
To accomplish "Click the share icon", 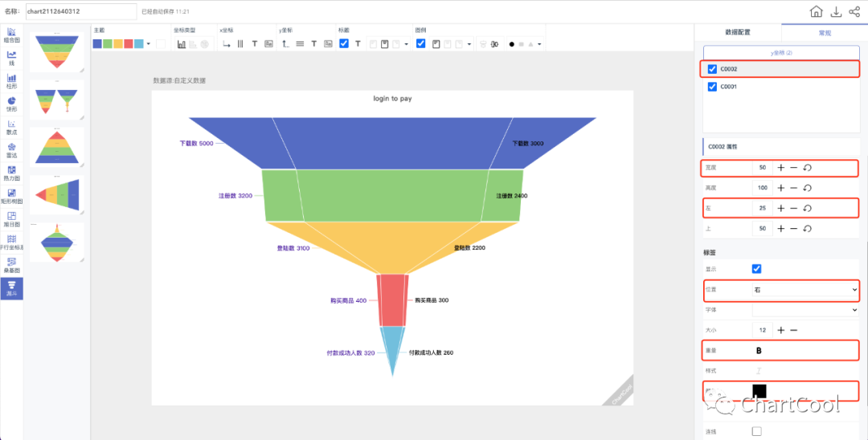I will pyautogui.click(x=854, y=11).
